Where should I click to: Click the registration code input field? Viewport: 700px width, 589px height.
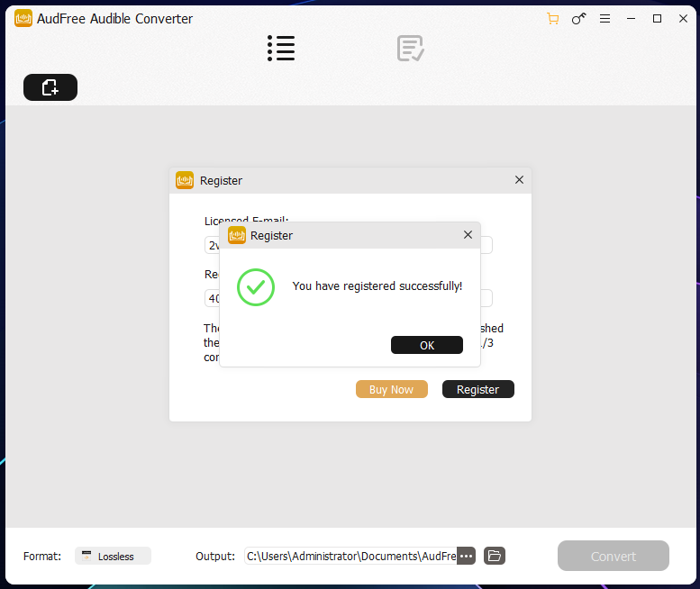pyautogui.click(x=349, y=298)
